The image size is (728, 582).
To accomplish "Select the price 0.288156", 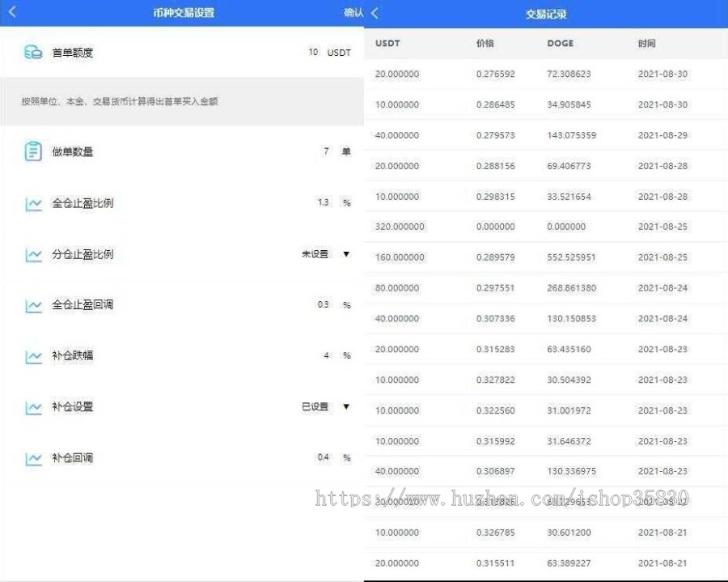I will click(495, 166).
